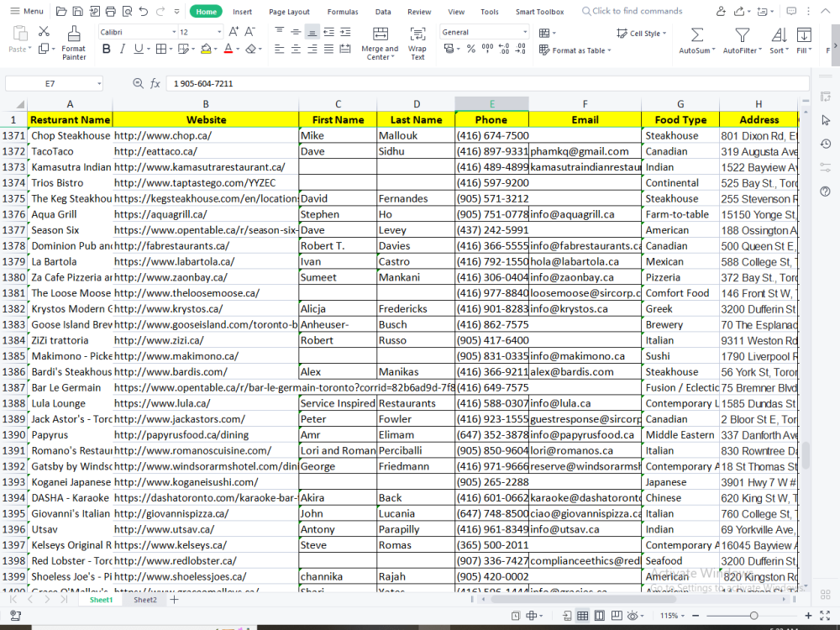Screen dimensions: 840x630
Task: Select the Format Painter tool
Action: pyautogui.click(x=74, y=43)
